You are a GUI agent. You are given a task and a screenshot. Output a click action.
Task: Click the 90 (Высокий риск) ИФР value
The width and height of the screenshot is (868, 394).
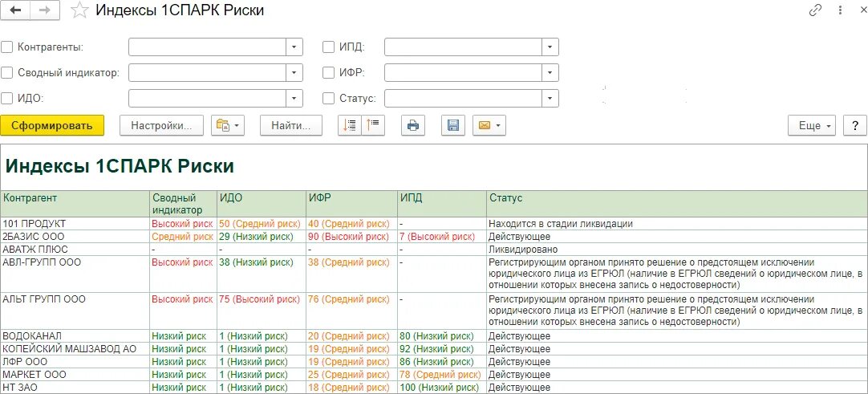(x=349, y=237)
